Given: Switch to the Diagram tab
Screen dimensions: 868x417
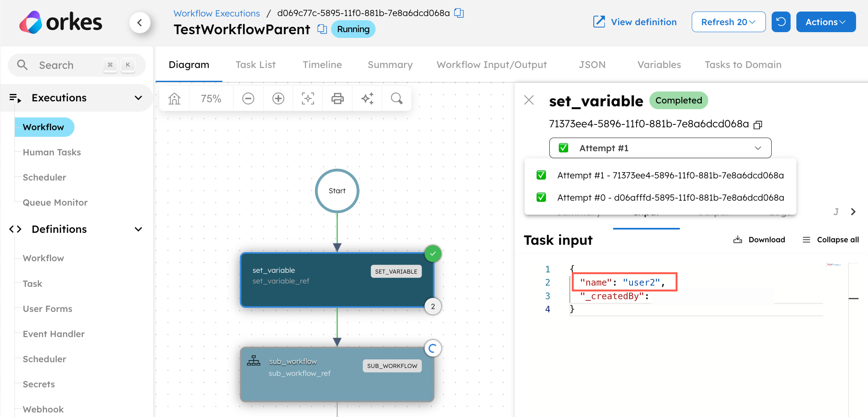Looking at the screenshot, I should pos(189,65).
